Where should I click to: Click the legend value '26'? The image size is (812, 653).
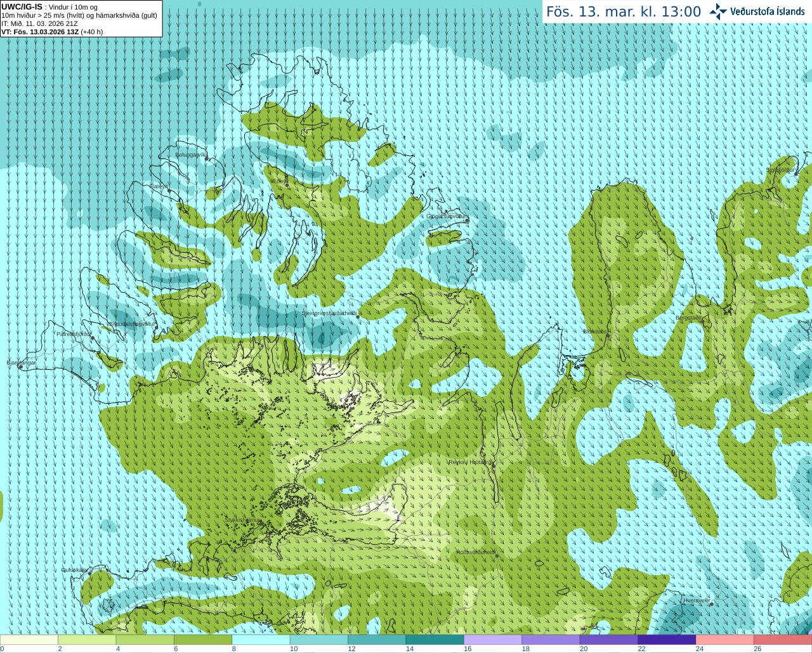point(757,649)
